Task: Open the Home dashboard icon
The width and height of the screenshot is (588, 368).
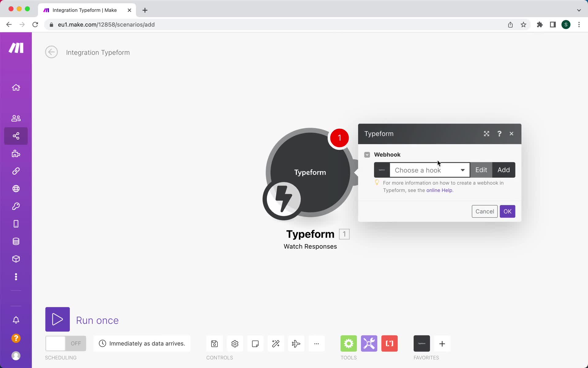Action: point(16,88)
